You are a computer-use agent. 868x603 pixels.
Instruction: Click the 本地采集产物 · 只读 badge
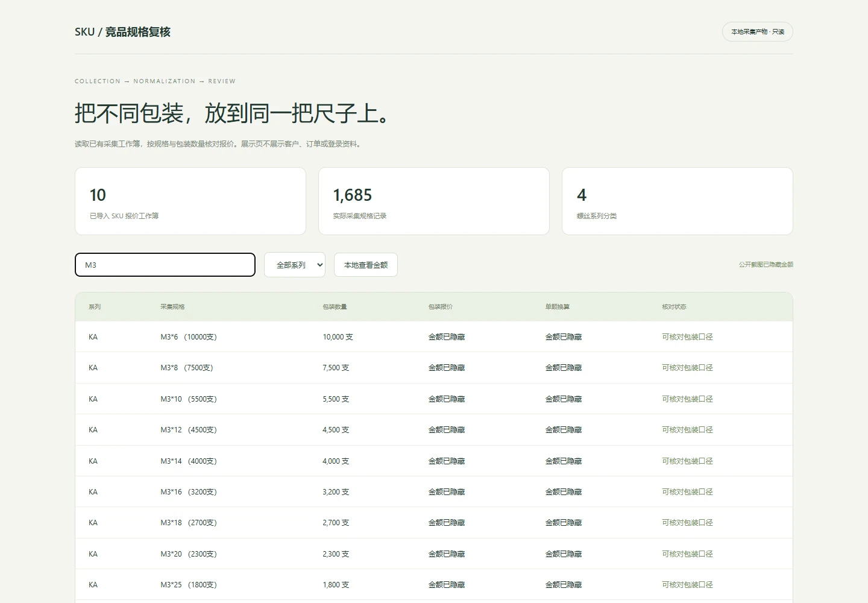point(758,32)
